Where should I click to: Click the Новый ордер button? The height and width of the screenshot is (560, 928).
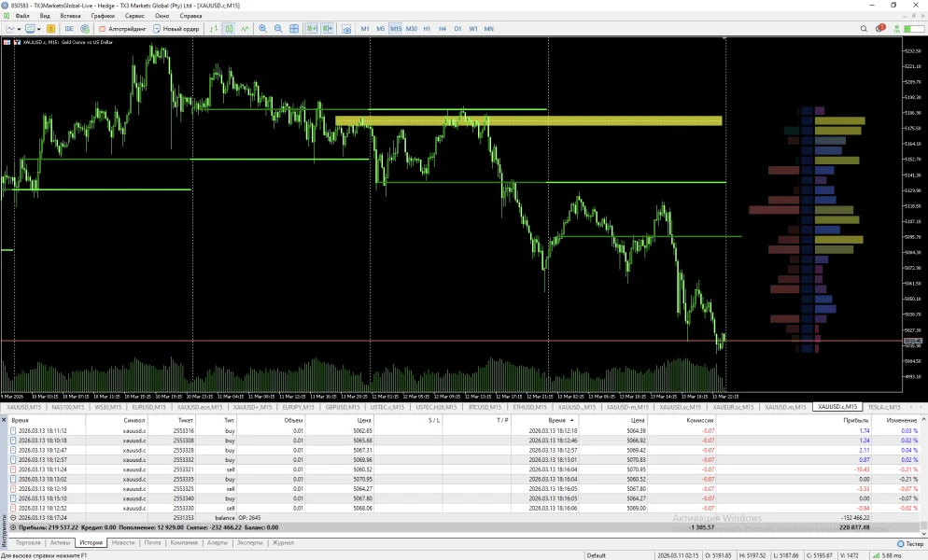tap(176, 29)
